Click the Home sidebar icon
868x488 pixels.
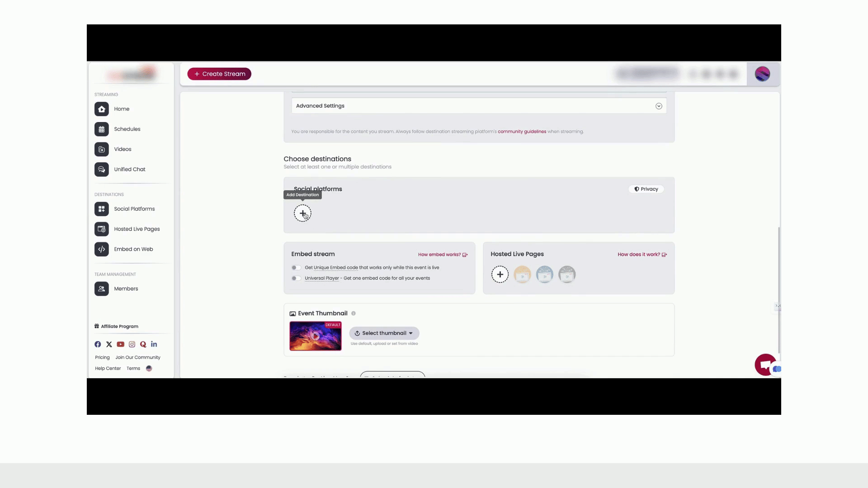click(x=102, y=109)
